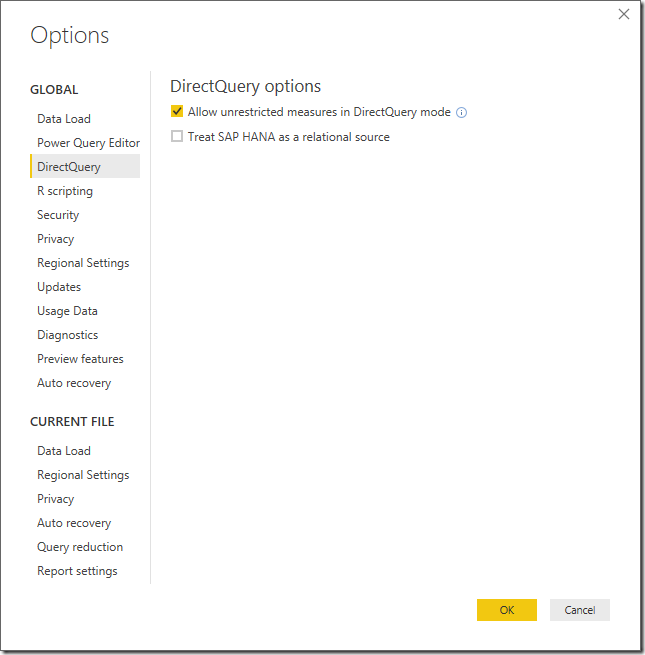Image resolution: width=645 pixels, height=655 pixels.
Task: Close the Options dialog with X
Action: click(624, 14)
